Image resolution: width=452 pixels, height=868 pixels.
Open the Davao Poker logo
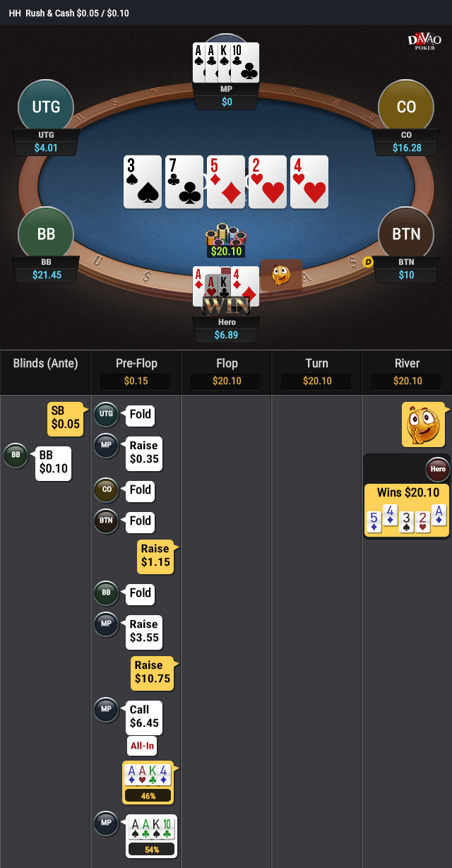click(x=424, y=42)
